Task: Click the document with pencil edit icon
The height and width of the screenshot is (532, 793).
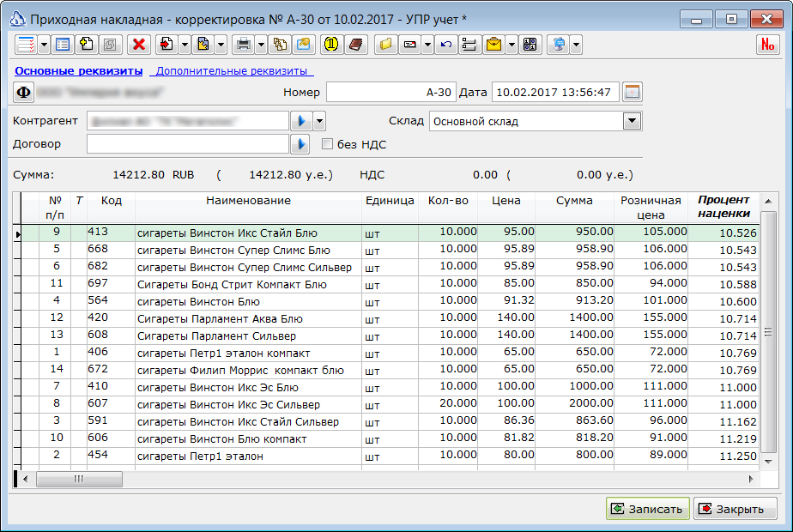Action: (x=203, y=45)
